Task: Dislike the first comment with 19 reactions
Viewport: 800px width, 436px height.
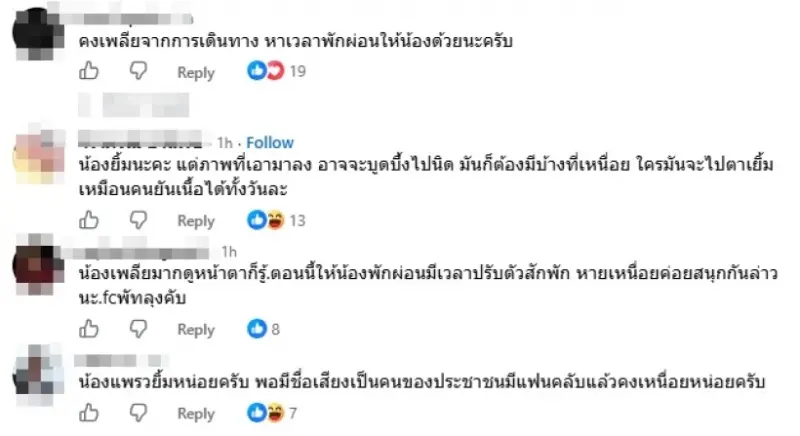Action: (x=138, y=71)
